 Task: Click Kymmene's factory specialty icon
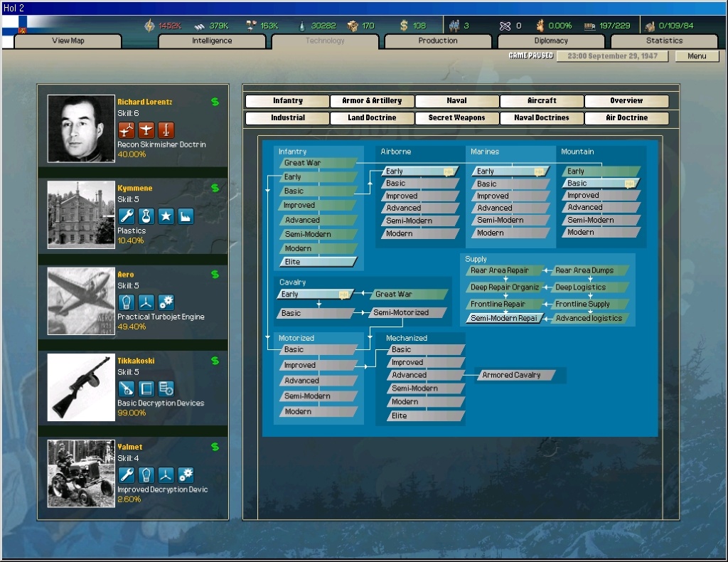click(186, 216)
